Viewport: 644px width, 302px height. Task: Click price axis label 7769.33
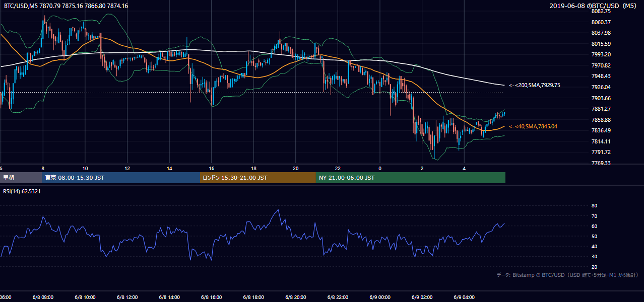pos(601,163)
